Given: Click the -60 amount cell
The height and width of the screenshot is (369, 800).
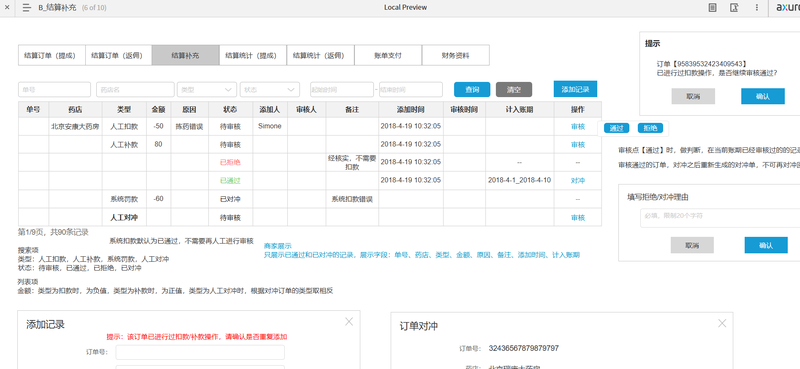Looking at the screenshot, I should coord(158,199).
